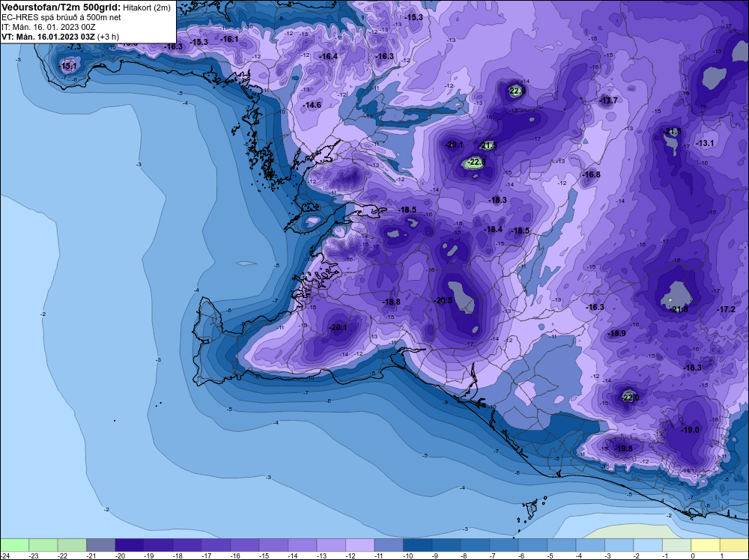This screenshot has width=749, height=560.
Task: Click the -23 number on the legend scale
Action: (x=33, y=556)
